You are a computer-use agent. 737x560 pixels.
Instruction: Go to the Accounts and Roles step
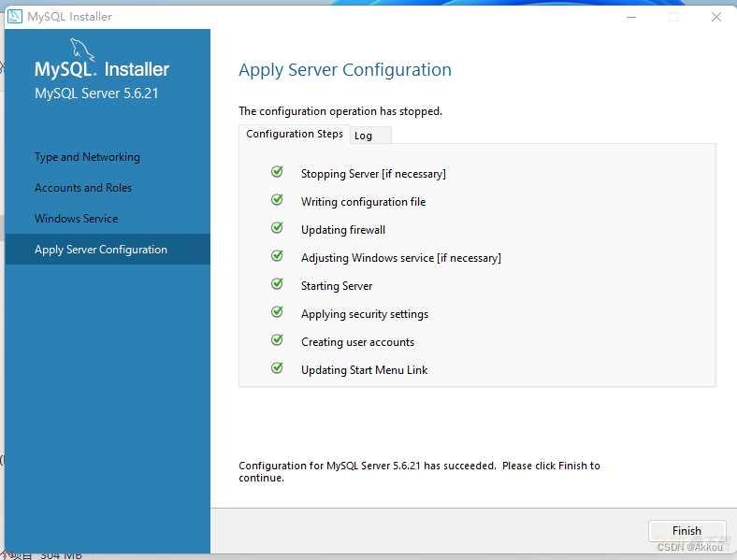83,188
